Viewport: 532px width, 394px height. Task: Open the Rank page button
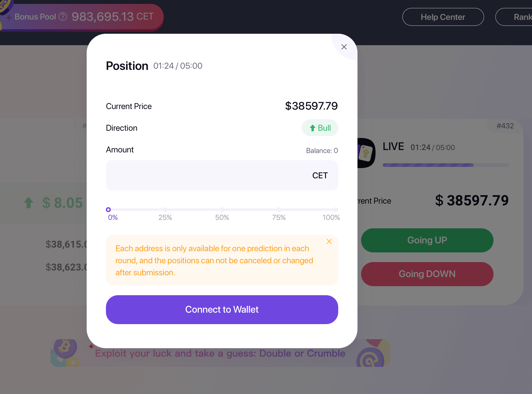(514, 17)
